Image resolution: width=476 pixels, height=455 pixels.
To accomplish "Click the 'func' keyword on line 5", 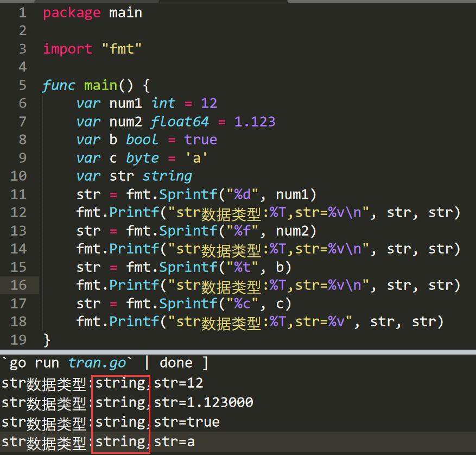I will (x=58, y=85).
